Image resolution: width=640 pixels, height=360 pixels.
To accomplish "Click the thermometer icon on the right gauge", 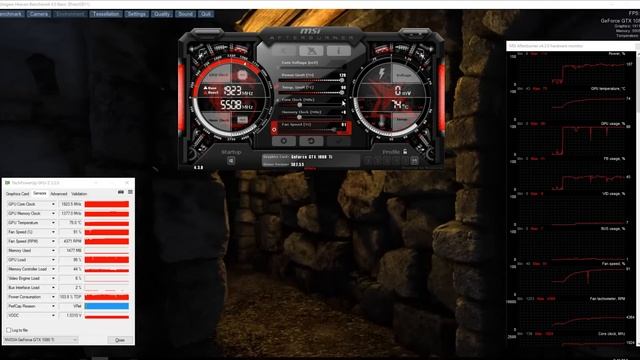I will tap(381, 121).
